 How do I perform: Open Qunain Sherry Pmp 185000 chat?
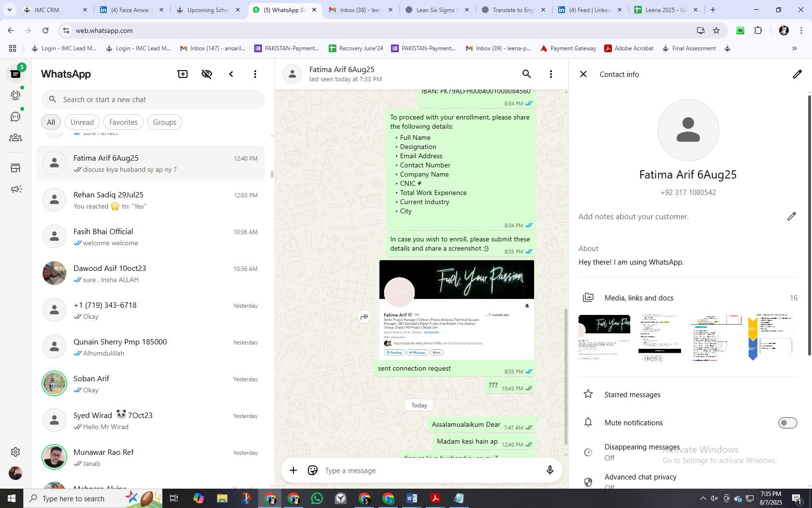[x=151, y=347]
